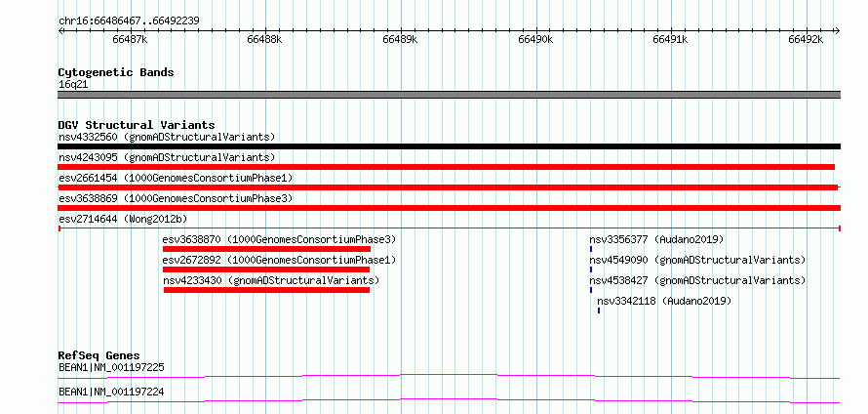Screen dimensions: 868x414
Task: Click the blue marker under nsv4538427
Action: point(591,290)
